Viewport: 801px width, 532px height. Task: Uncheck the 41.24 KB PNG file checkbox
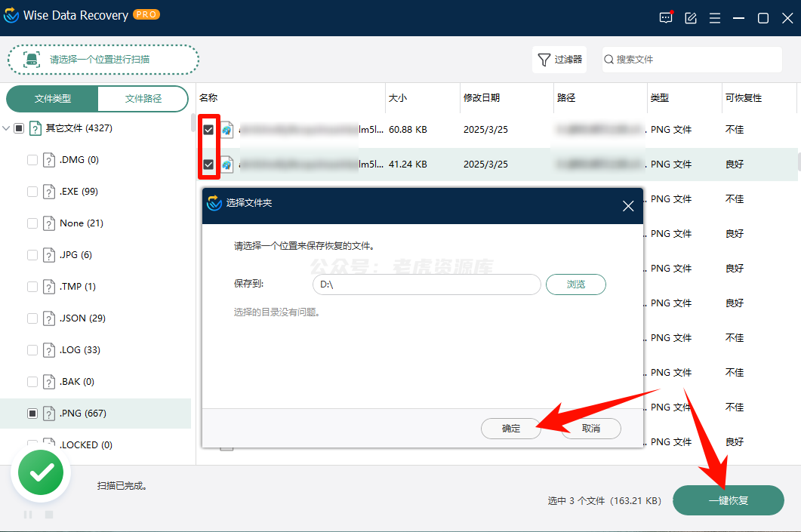208,165
